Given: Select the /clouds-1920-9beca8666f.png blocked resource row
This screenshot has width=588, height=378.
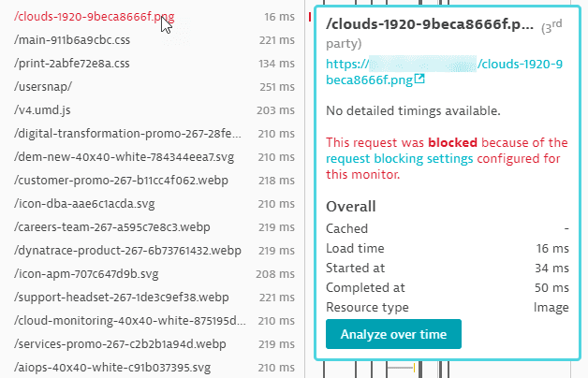Looking at the screenshot, I should 154,17.
